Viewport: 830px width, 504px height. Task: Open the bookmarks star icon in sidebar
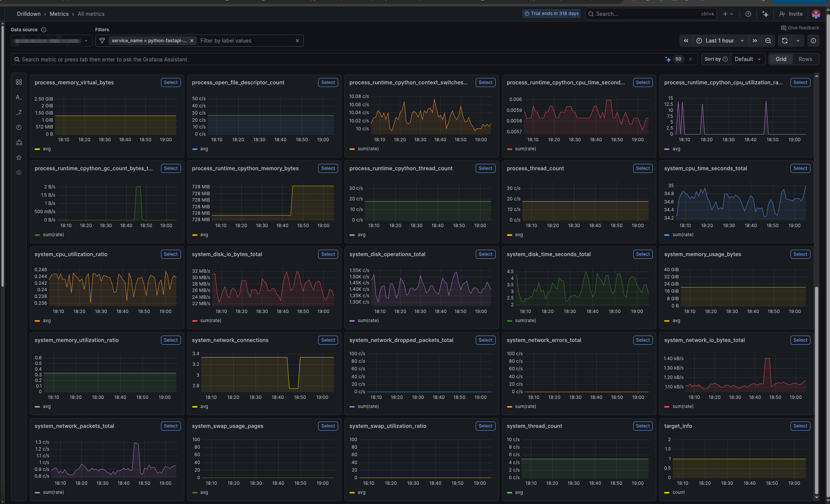pyautogui.click(x=18, y=157)
